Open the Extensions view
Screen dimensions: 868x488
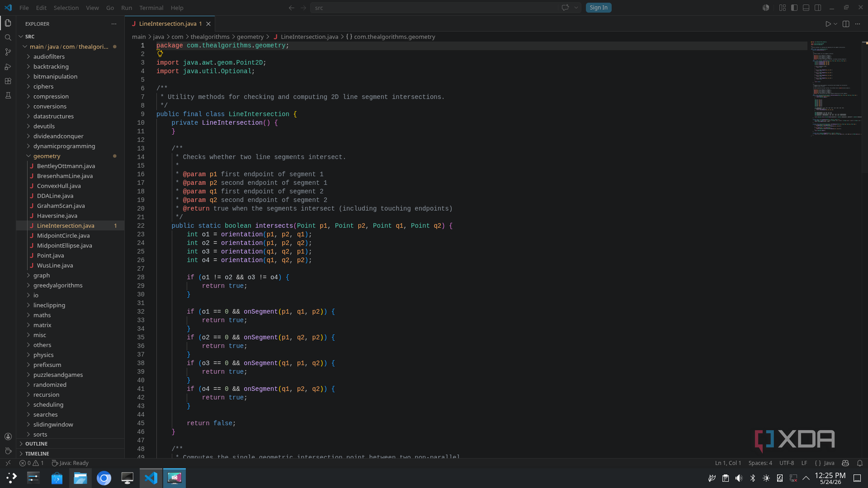point(8,81)
